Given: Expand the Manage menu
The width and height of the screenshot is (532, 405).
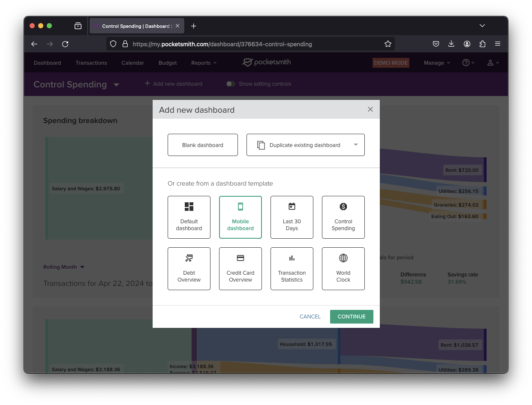Looking at the screenshot, I should click(437, 63).
